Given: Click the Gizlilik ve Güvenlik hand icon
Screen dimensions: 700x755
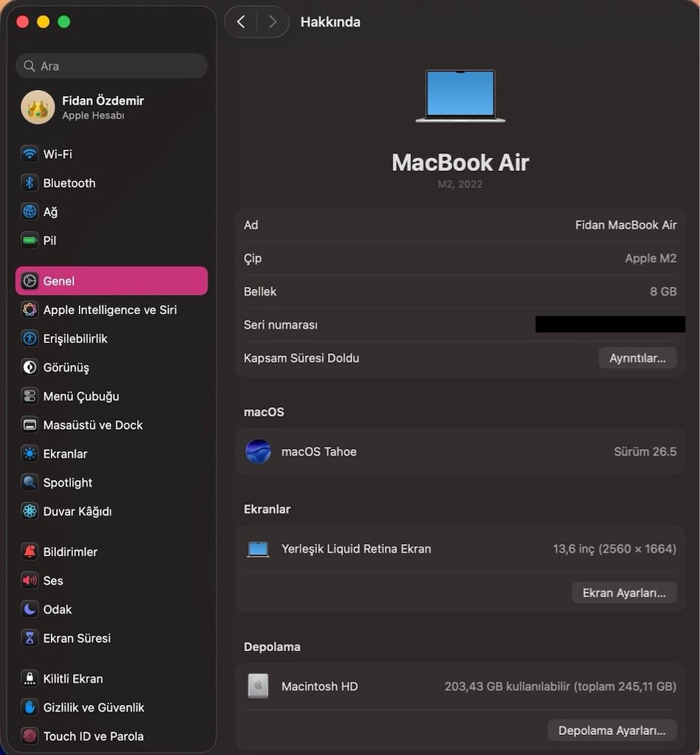Looking at the screenshot, I should (29, 707).
